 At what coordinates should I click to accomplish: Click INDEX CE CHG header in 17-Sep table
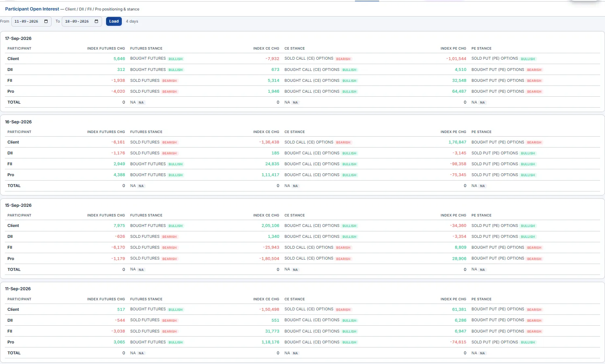266,48
